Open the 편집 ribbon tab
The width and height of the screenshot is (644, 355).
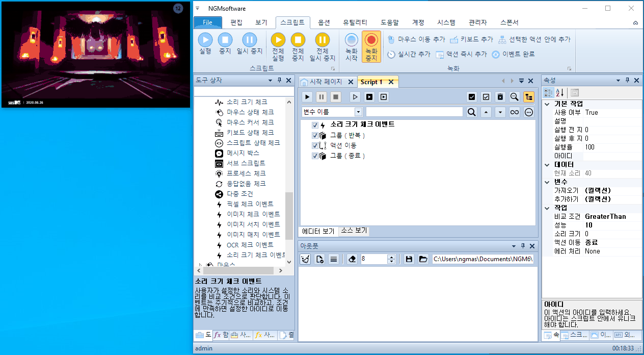[x=236, y=22]
